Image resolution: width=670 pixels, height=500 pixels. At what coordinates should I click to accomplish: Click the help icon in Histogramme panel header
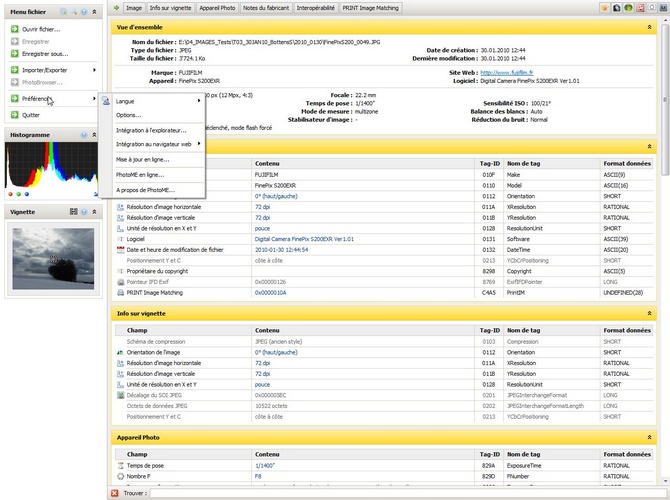(84, 133)
